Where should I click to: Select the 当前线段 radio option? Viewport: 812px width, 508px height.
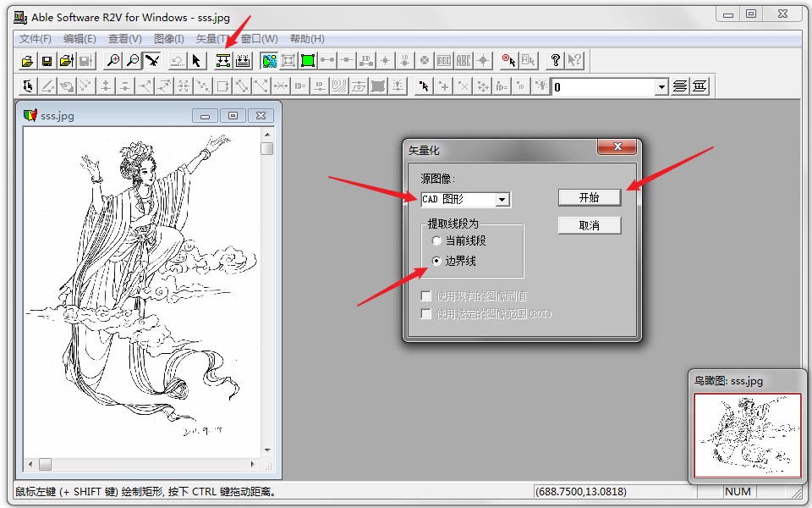[436, 241]
